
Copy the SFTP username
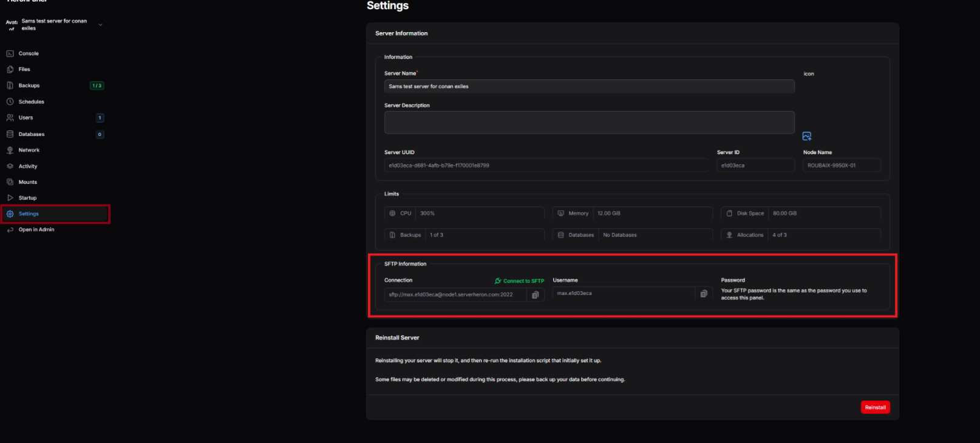704,294
